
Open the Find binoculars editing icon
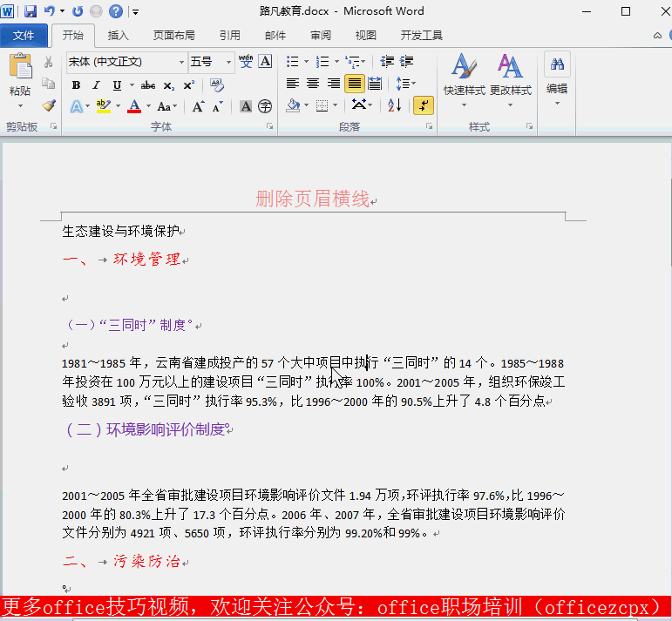point(557,64)
